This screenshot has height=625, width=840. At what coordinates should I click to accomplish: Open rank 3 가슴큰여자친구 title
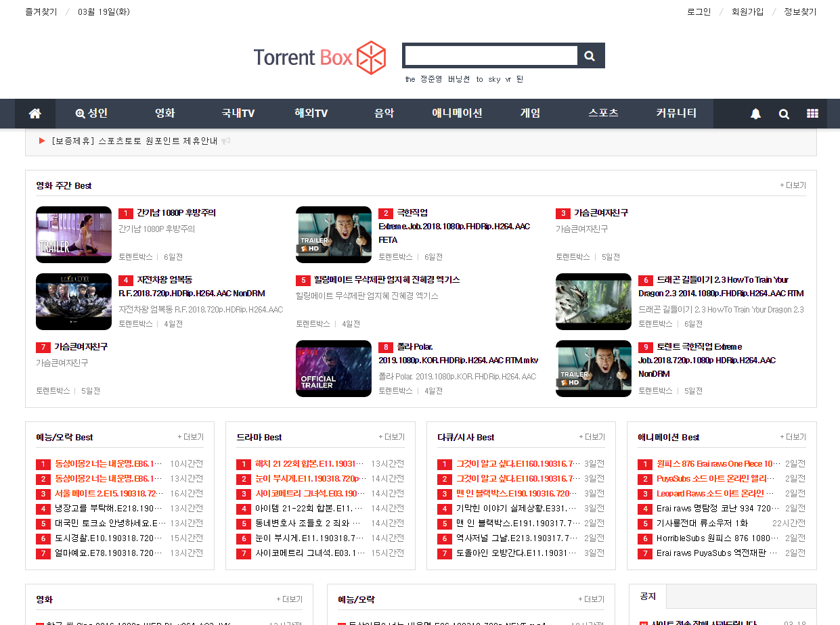(x=601, y=213)
